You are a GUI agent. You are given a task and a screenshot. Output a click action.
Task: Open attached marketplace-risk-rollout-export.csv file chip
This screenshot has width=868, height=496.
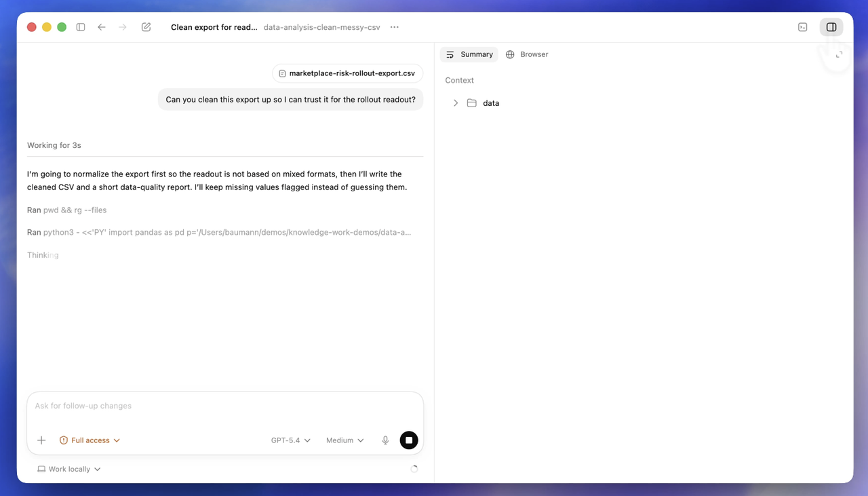(x=348, y=73)
